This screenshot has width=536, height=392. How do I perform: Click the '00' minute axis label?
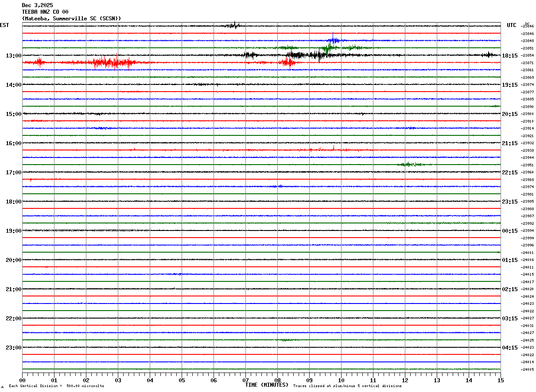click(23, 380)
